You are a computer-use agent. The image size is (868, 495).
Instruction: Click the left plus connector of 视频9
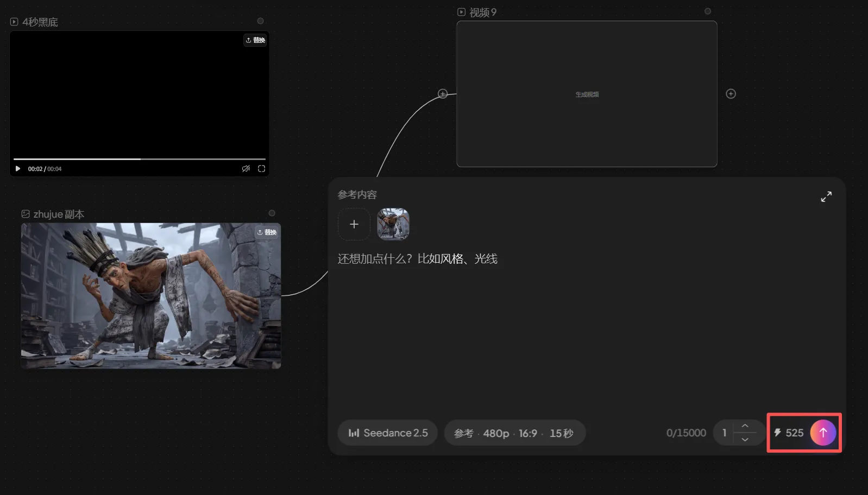click(443, 94)
